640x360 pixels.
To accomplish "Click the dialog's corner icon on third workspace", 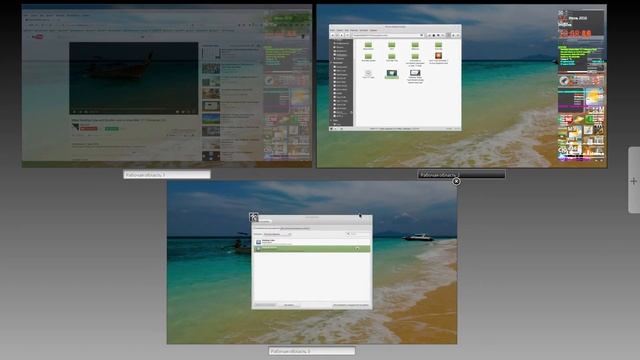I will coord(254,218).
